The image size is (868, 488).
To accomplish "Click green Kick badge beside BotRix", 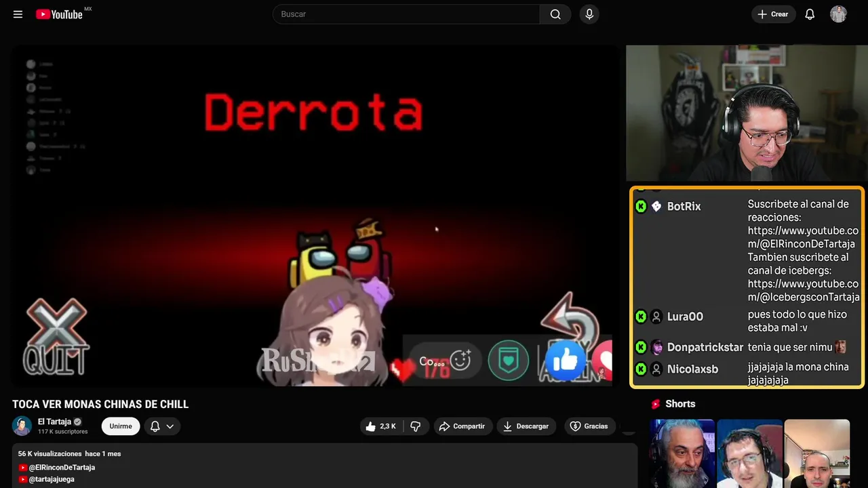I will (641, 206).
